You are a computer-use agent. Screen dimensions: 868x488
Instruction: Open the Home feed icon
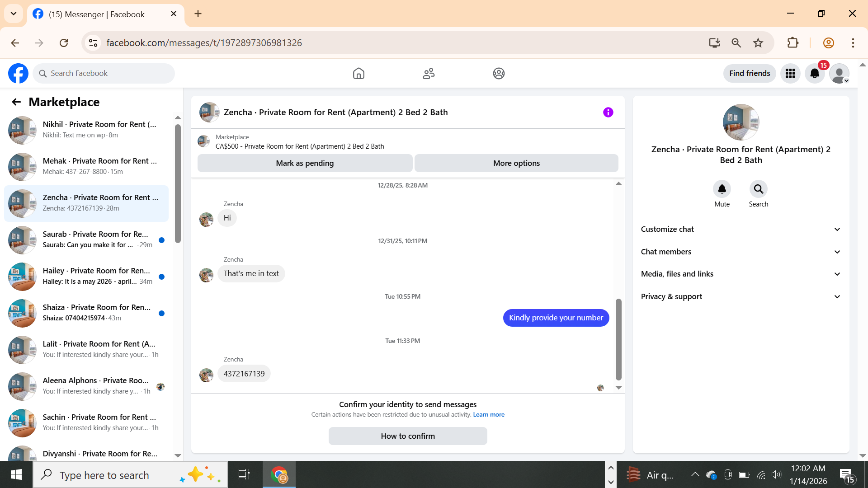point(359,73)
